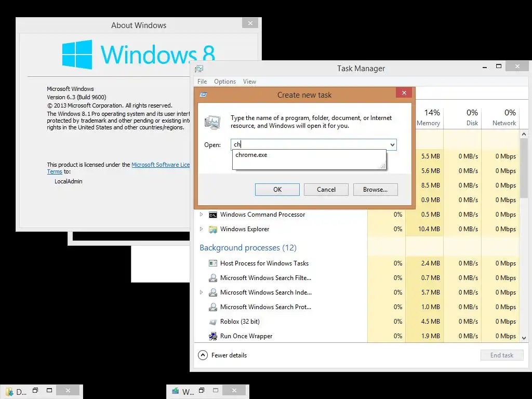Expand the Microsoft Windows Search Indexer row
Viewport: 532px width, 399px height.
click(x=201, y=292)
